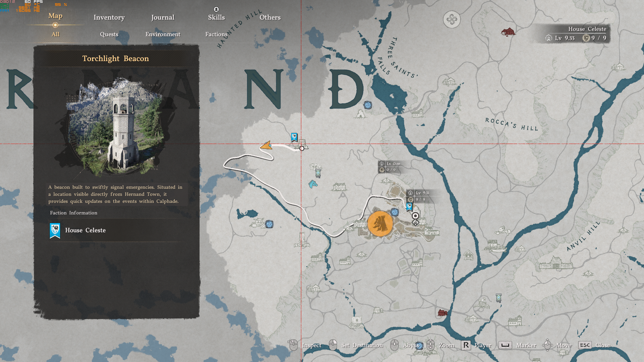644x362 pixels.
Task: Select the Factions filter
Action: click(216, 34)
